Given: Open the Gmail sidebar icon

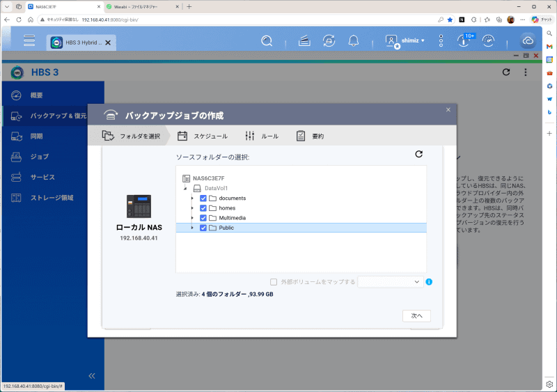Looking at the screenshot, I should click(x=549, y=47).
